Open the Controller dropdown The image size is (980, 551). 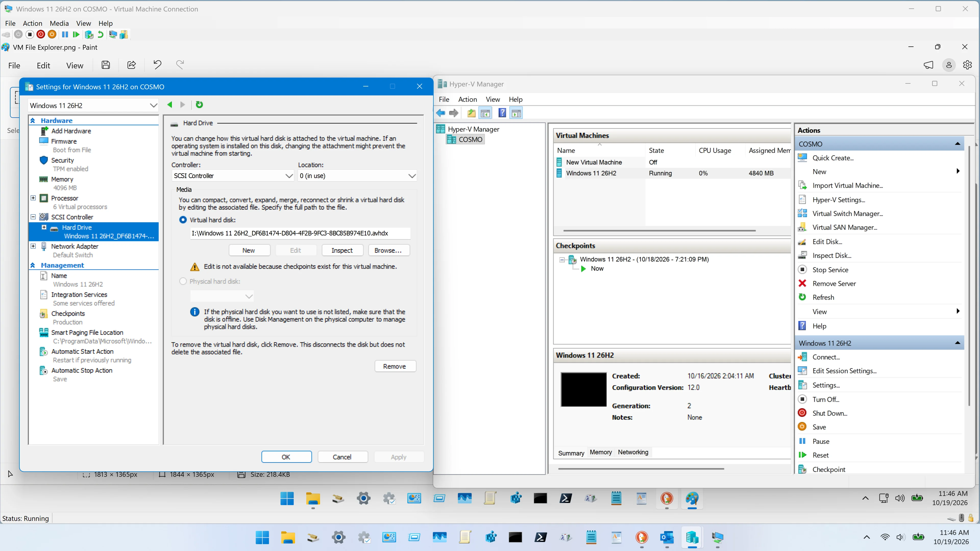232,176
